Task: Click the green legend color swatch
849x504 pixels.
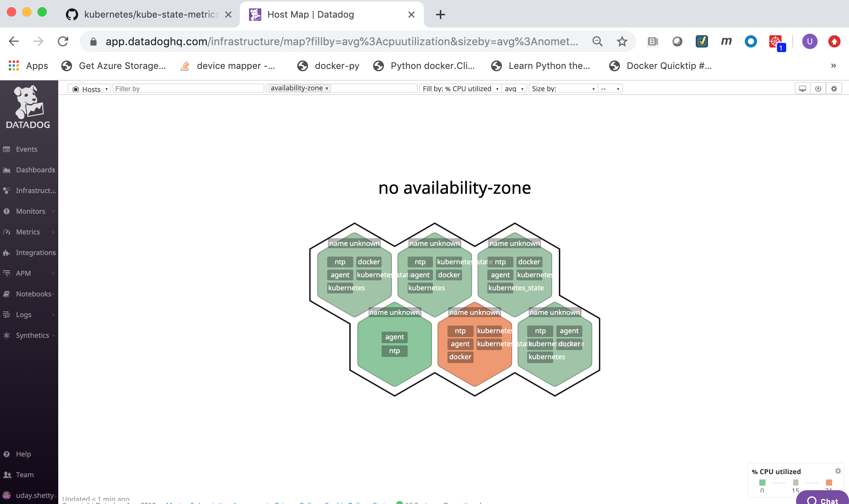Action: [x=762, y=483]
